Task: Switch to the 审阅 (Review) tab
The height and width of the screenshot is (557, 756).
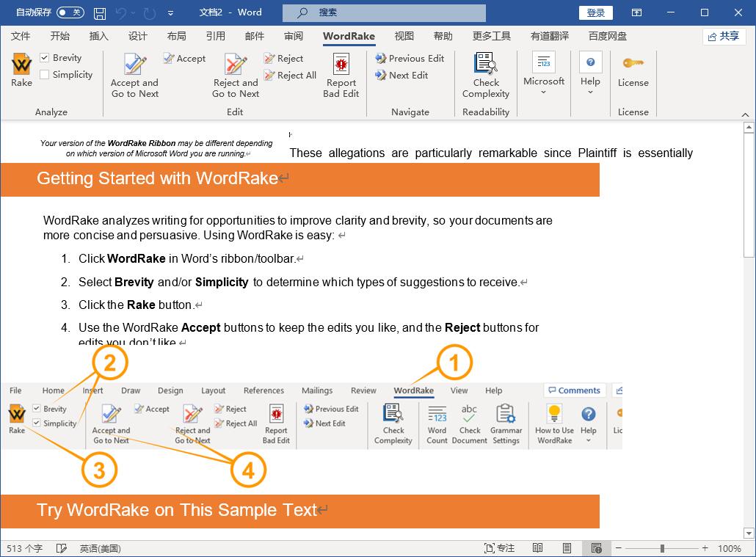Action: click(x=293, y=36)
